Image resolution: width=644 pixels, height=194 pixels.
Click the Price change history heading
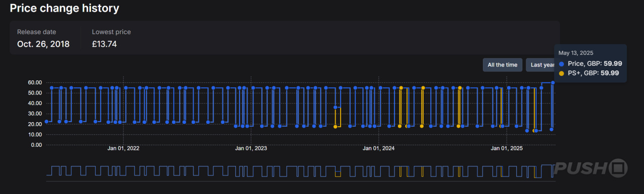coord(64,8)
